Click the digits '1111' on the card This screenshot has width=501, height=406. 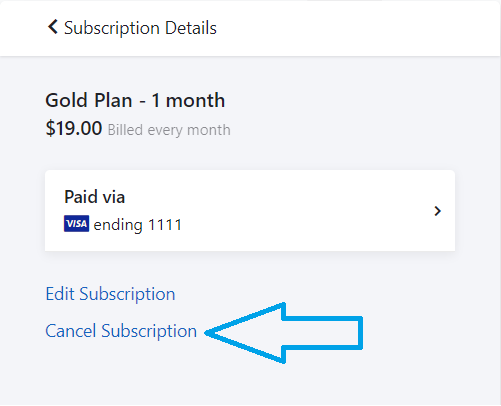coord(165,225)
